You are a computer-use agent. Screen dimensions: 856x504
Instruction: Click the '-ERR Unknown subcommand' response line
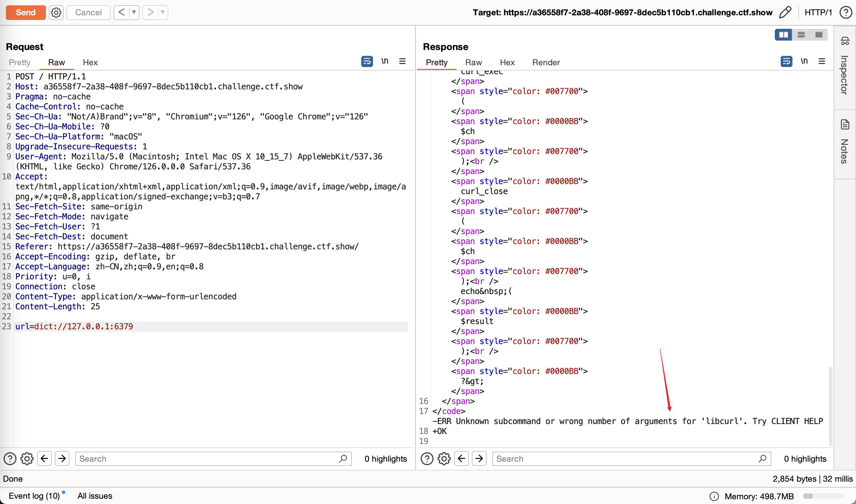click(628, 421)
